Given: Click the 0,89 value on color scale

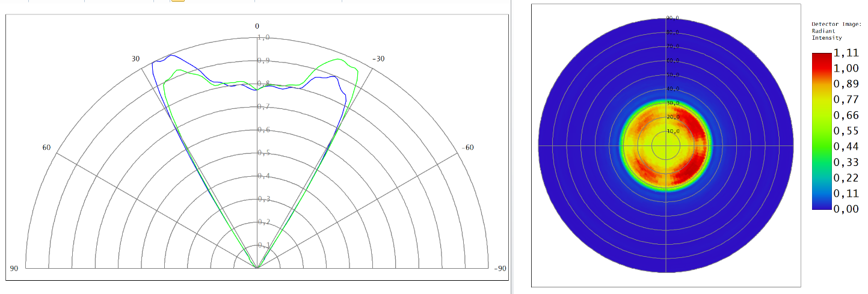Looking at the screenshot, I should pos(846,84).
